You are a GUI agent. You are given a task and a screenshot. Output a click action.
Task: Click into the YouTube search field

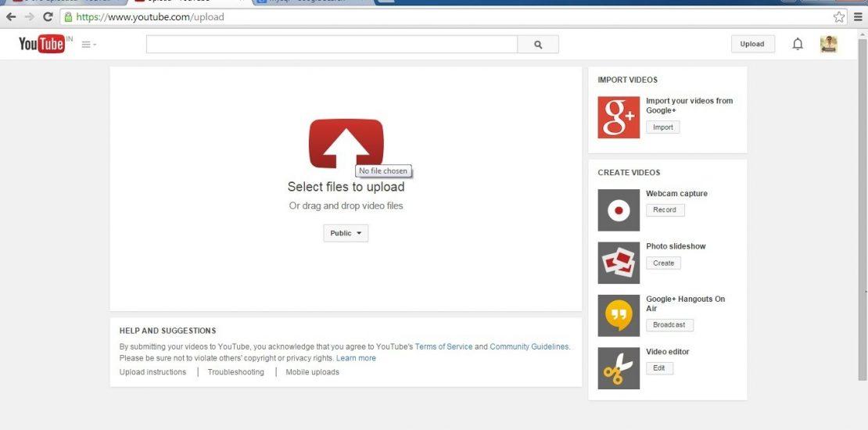pos(332,45)
